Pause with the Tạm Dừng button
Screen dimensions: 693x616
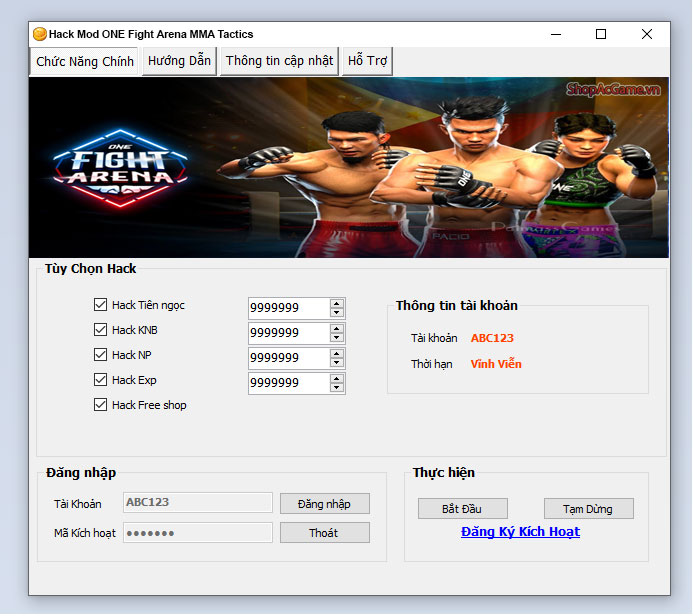(x=588, y=509)
